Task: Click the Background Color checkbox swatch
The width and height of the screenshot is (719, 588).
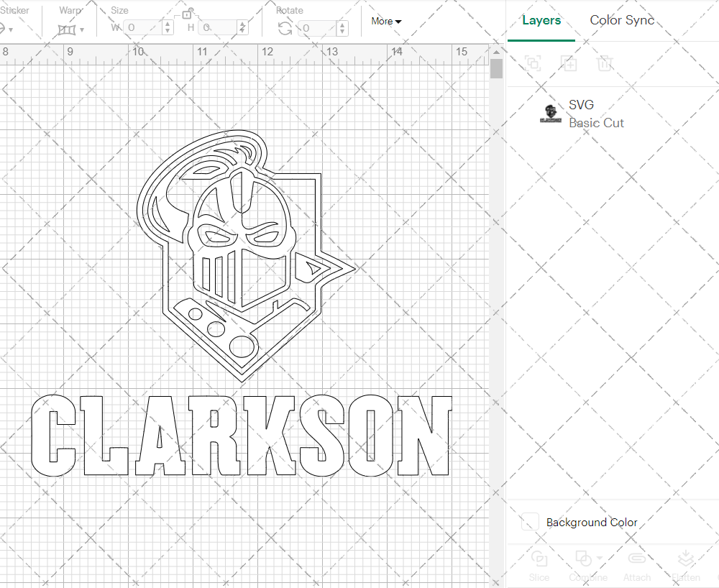Action: (x=529, y=523)
